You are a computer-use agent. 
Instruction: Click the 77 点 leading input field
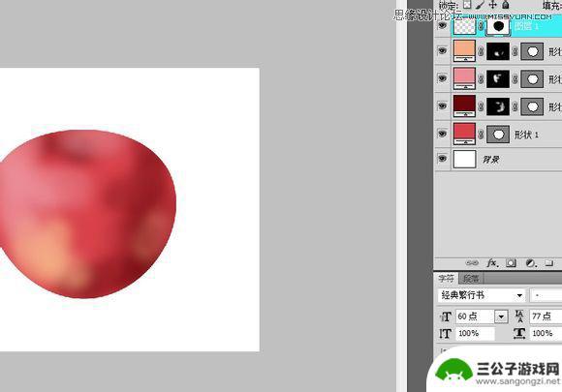point(546,317)
